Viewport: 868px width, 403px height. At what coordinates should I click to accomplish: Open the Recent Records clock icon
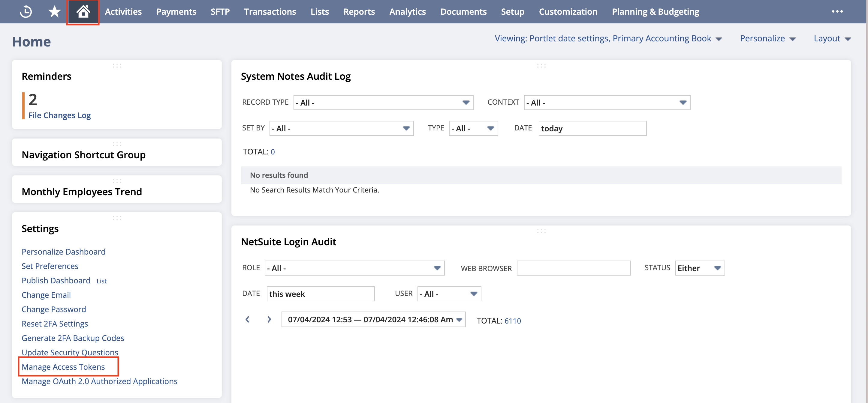click(x=26, y=11)
